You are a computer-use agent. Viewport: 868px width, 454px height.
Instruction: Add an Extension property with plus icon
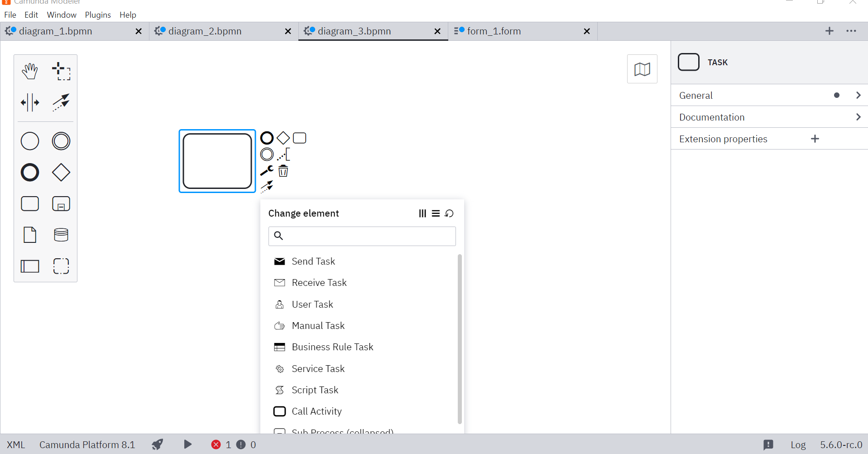click(815, 139)
